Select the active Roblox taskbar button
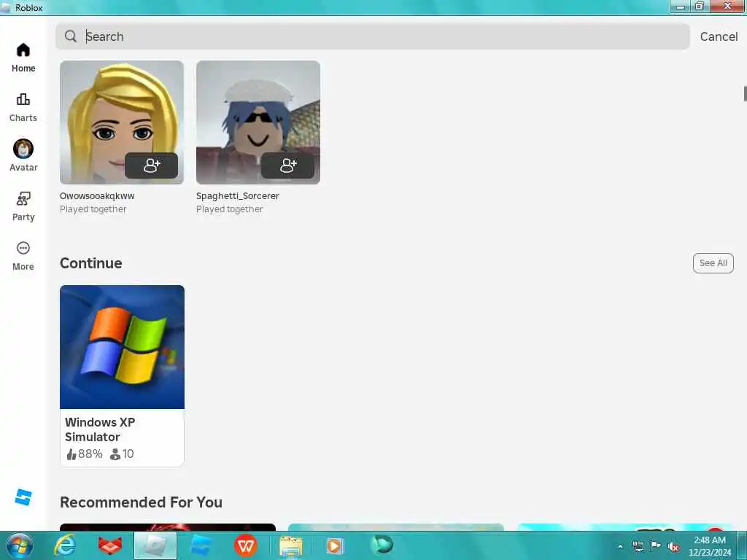This screenshot has width=747, height=560. point(155,545)
